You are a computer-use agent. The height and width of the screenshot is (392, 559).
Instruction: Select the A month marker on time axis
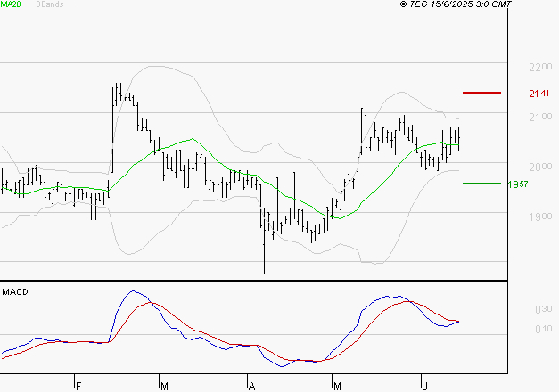252,386
